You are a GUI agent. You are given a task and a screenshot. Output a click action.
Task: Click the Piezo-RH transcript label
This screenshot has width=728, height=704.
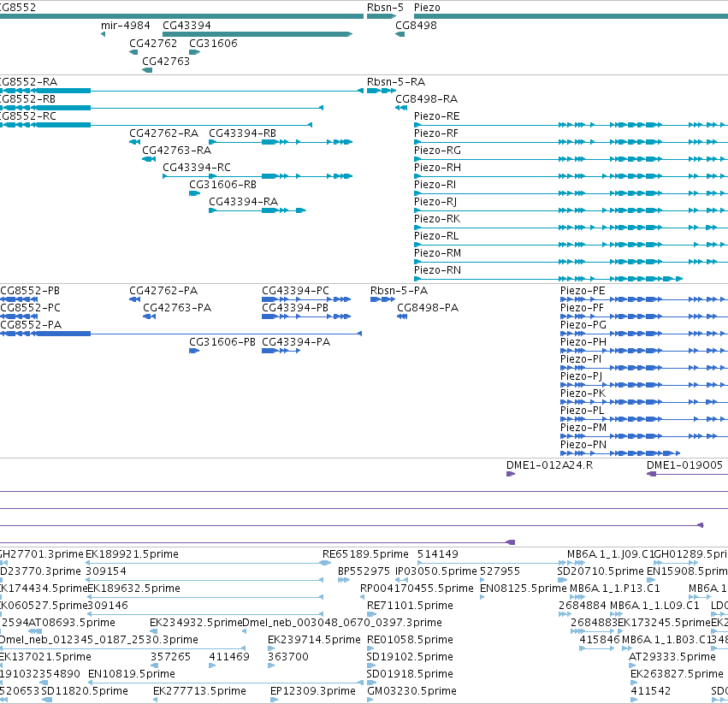pos(437,167)
